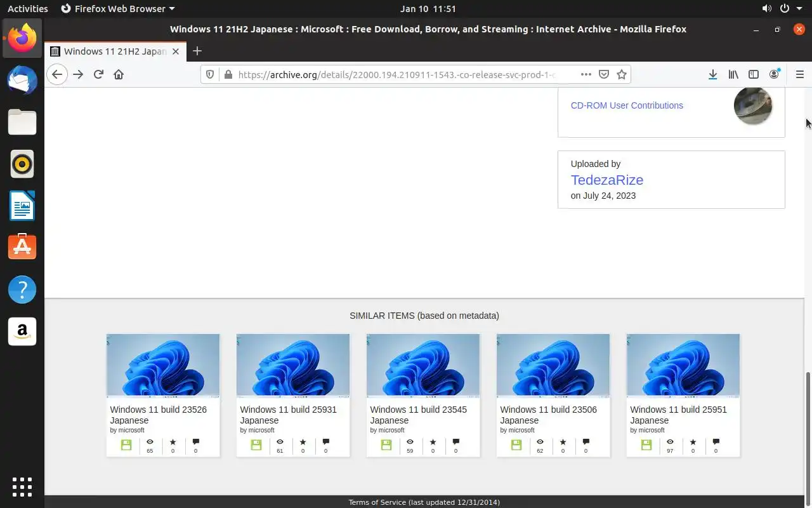Click the Windows 11 build 23526 Japanese title

tap(159, 415)
